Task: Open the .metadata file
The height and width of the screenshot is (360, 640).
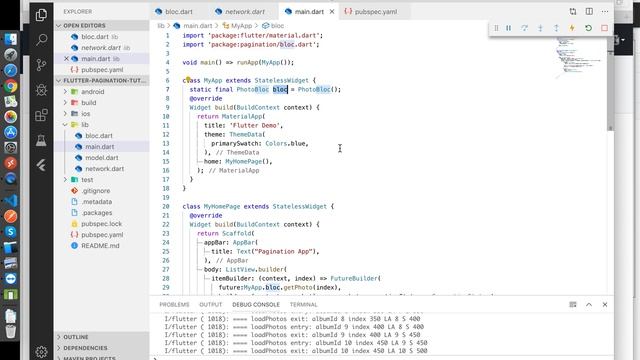Action: pos(102,202)
